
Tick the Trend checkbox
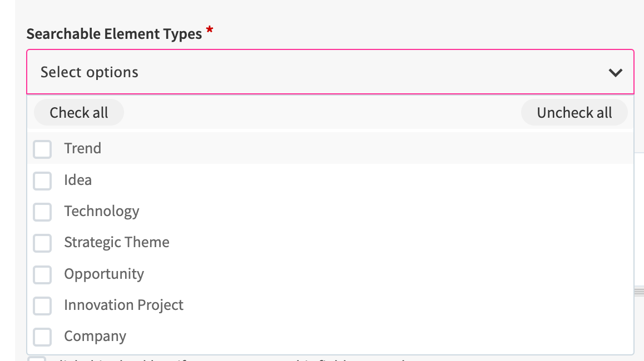[x=42, y=149]
